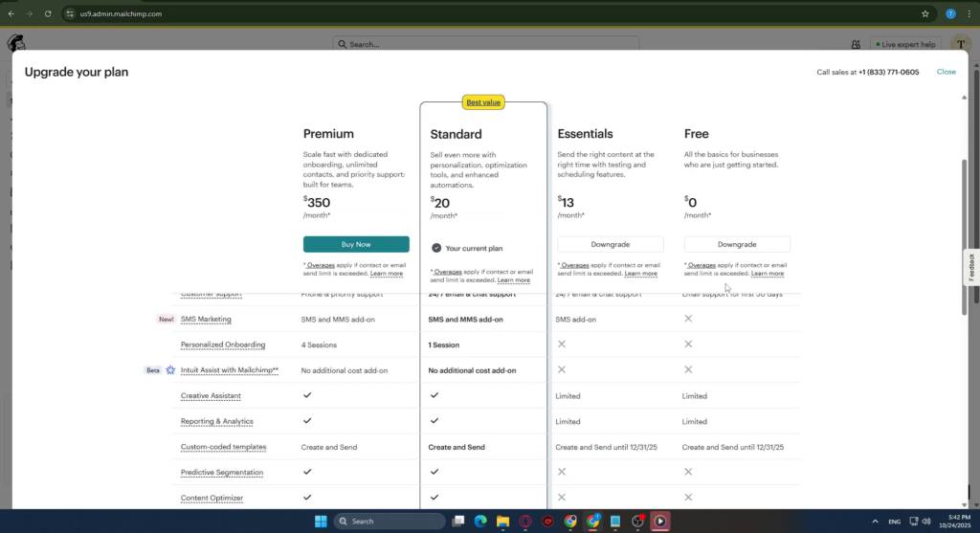This screenshot has width=980, height=533.
Task: Click the plan dialog vertical scrollbar
Action: point(965,237)
